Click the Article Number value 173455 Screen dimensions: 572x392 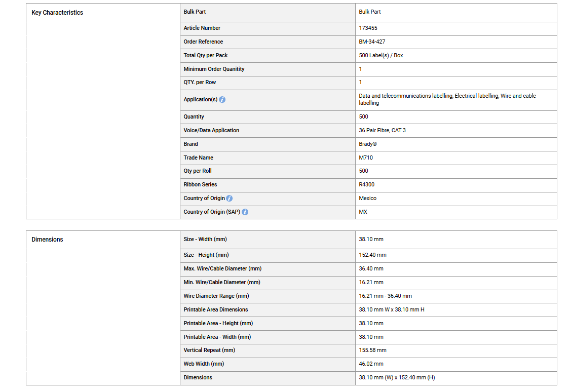coord(368,28)
